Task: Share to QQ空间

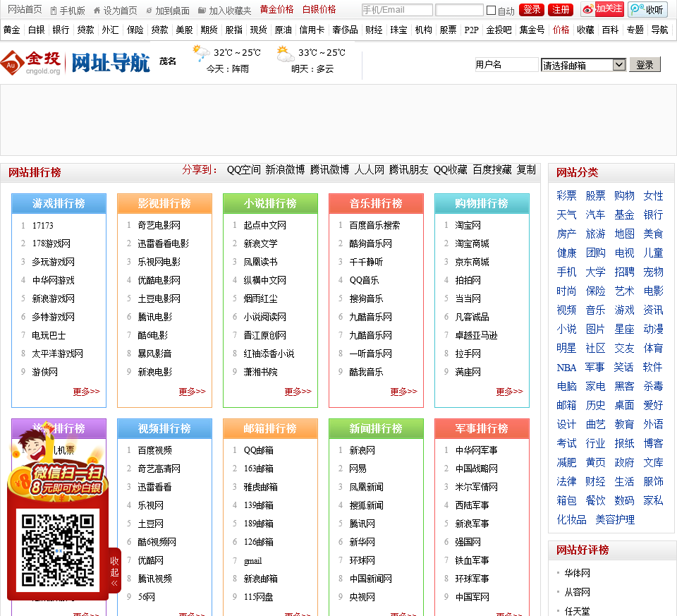Action: (244, 170)
